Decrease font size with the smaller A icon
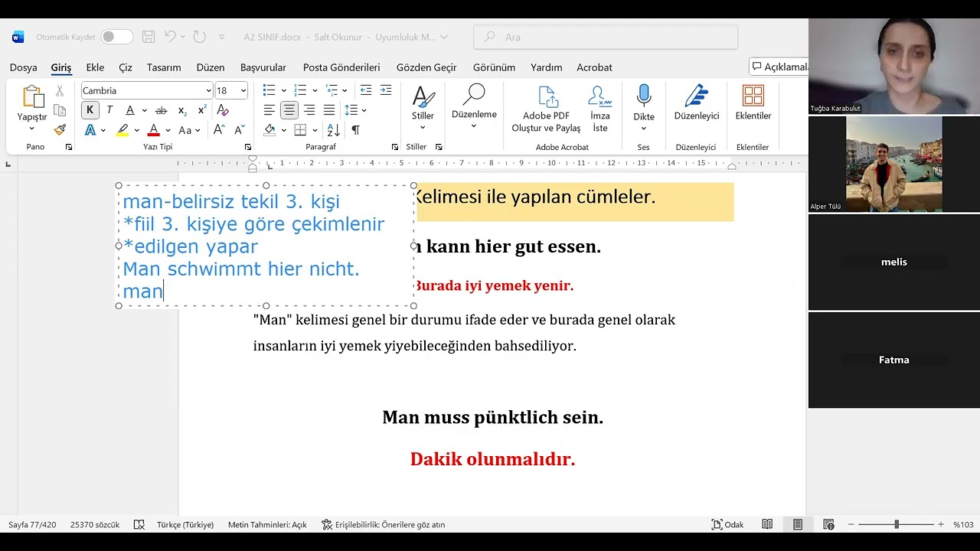 240,130
